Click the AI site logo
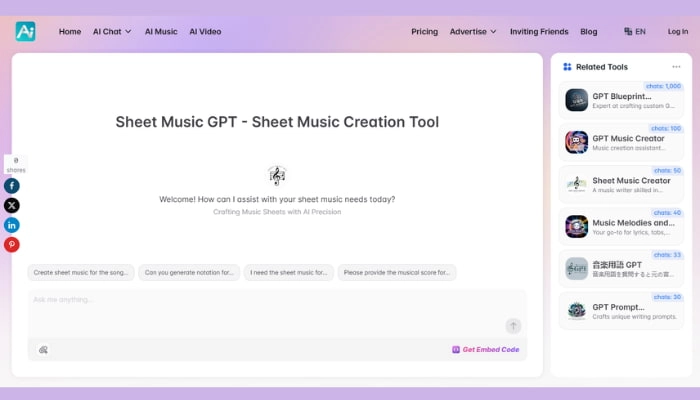Image resolution: width=700 pixels, height=400 pixels. click(x=25, y=31)
